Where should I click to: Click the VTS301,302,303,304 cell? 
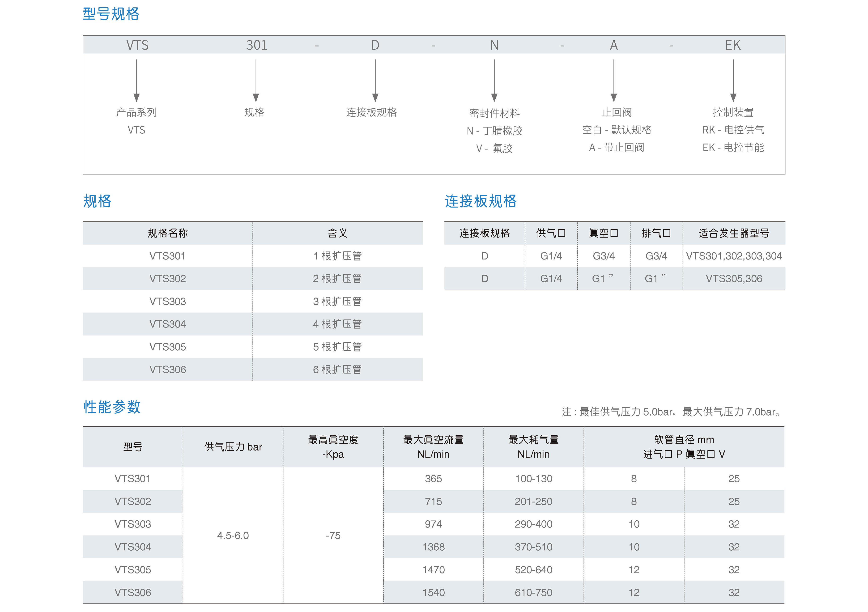pos(734,256)
